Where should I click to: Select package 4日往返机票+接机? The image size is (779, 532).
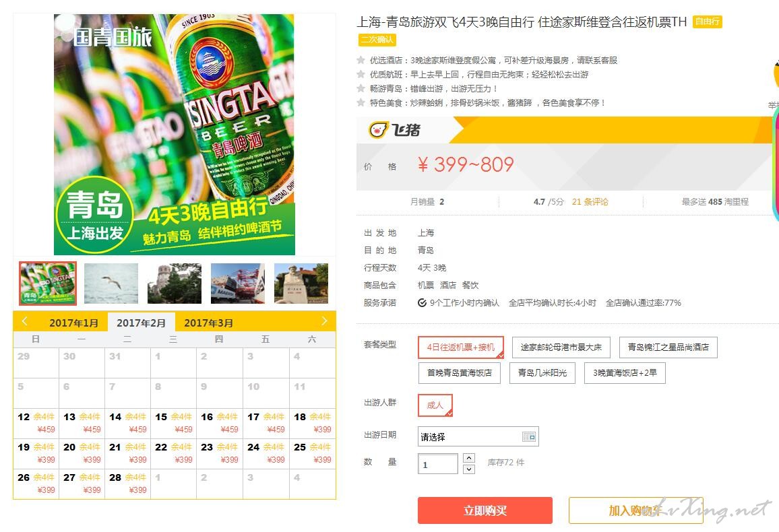click(x=460, y=347)
